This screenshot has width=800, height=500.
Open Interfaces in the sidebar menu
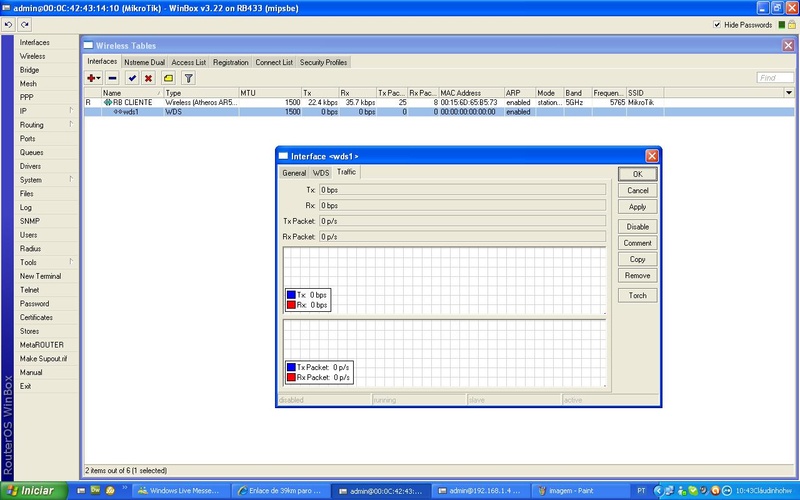point(35,42)
